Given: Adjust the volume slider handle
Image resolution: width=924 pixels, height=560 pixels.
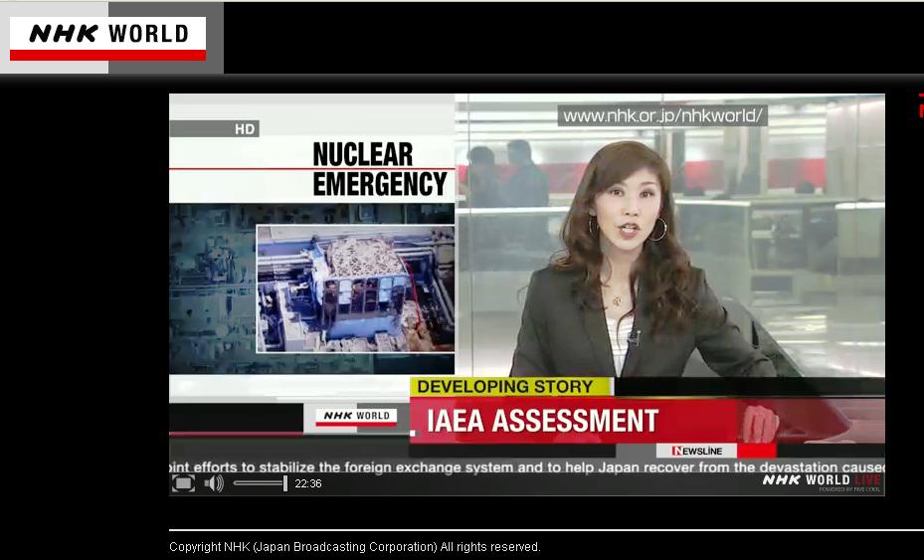Looking at the screenshot, I should pyautogui.click(x=285, y=483).
